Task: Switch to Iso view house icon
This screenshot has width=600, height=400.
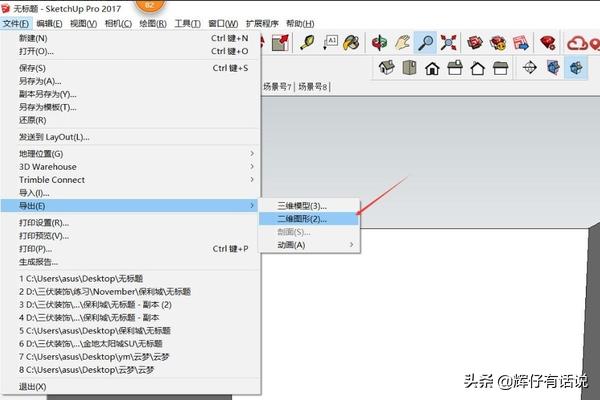Action: pyautogui.click(x=385, y=68)
